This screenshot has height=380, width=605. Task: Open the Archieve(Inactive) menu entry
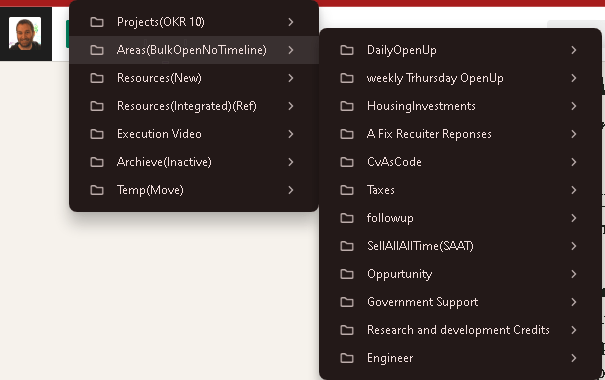[x=194, y=162]
